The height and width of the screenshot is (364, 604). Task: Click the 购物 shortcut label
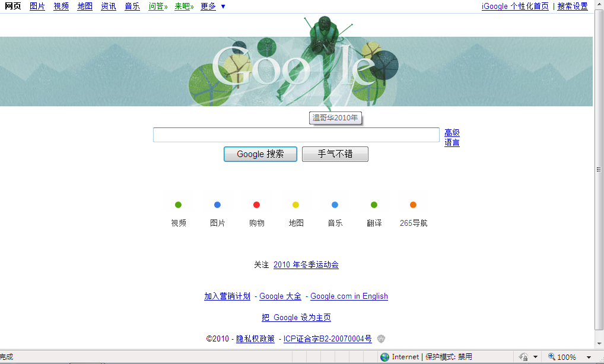click(256, 223)
